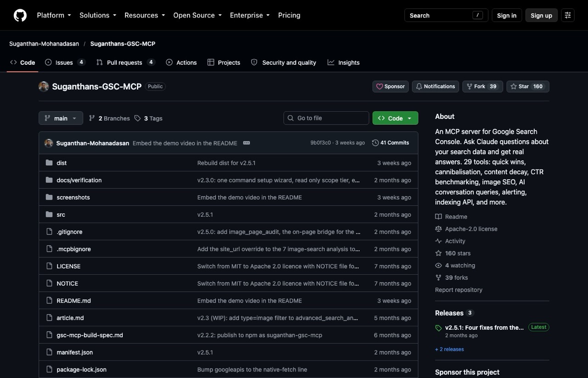Viewport: 588px width, 378px height.
Task: Open the 160 stars link
Action: click(x=453, y=253)
